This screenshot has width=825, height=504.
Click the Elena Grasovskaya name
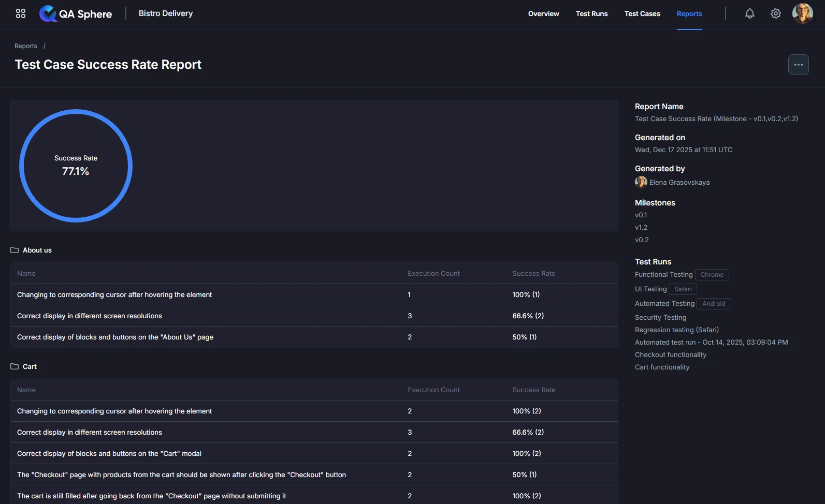coord(679,182)
